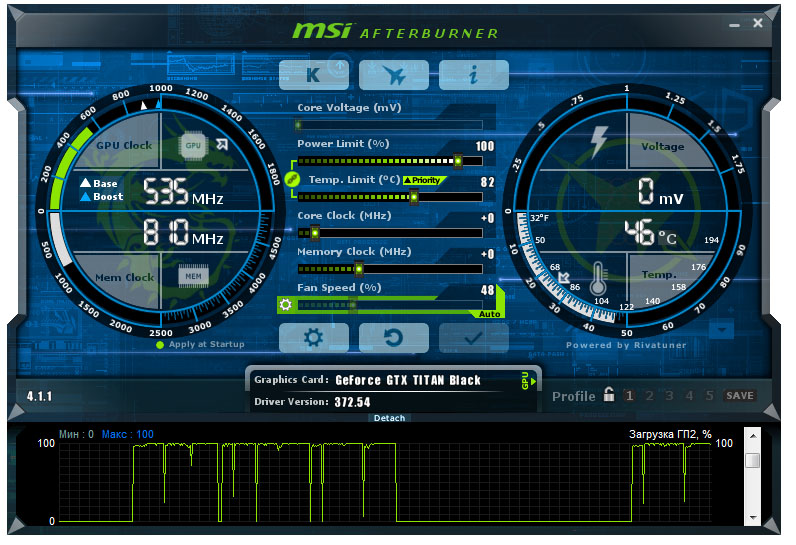This screenshot has width=796, height=545.
Task: Open settings with the gear button
Action: [313, 337]
